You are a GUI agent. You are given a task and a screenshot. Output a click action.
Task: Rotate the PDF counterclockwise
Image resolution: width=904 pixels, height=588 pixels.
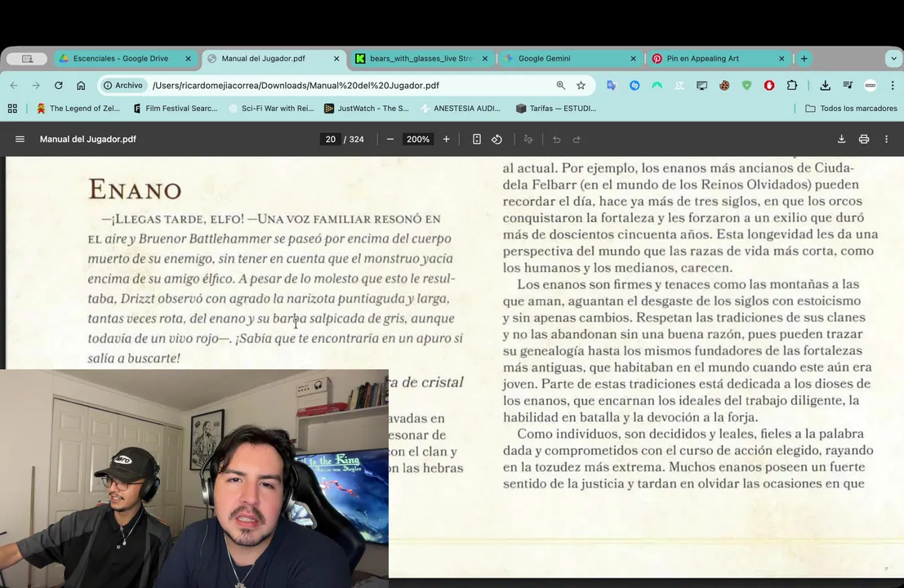point(497,139)
